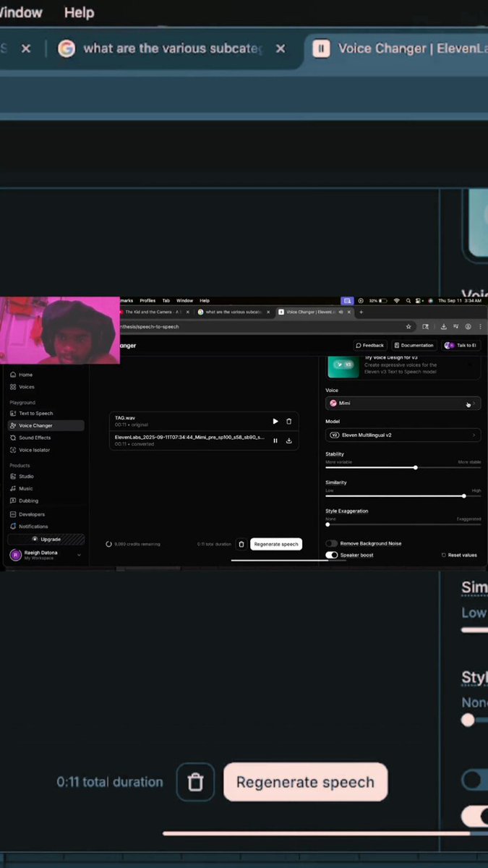This screenshot has height=868, width=488.
Task: Open the Feedback button
Action: tap(370, 345)
